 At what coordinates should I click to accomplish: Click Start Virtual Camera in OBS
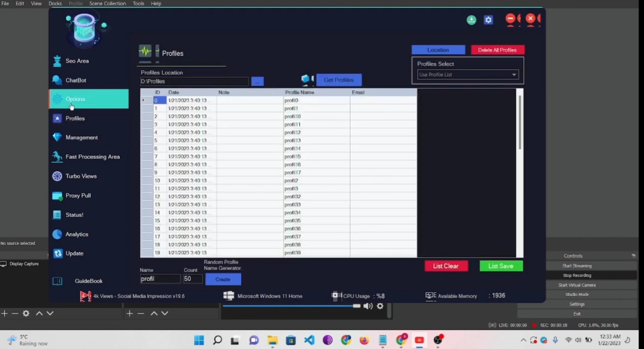click(577, 285)
